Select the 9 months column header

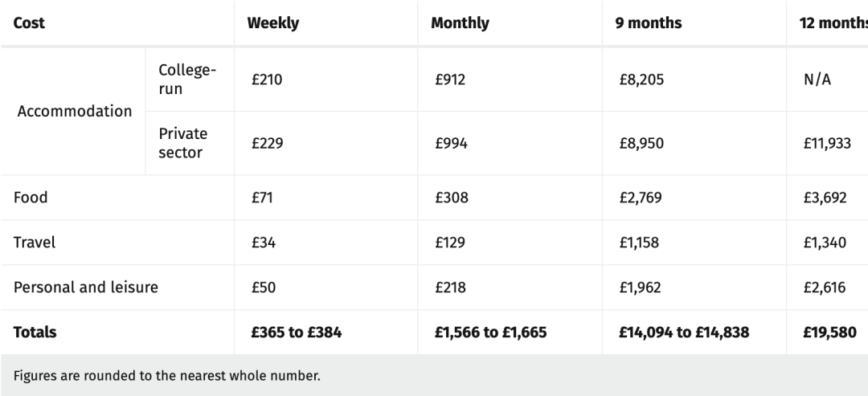pos(649,23)
